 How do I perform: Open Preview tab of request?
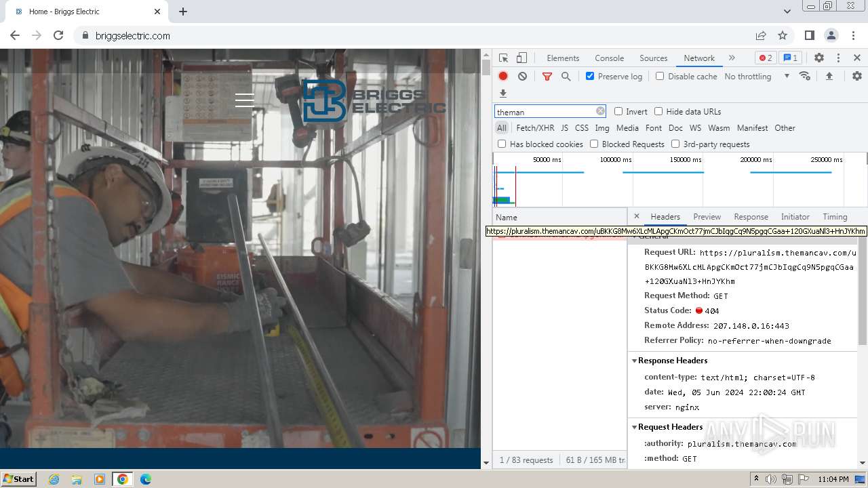click(707, 217)
